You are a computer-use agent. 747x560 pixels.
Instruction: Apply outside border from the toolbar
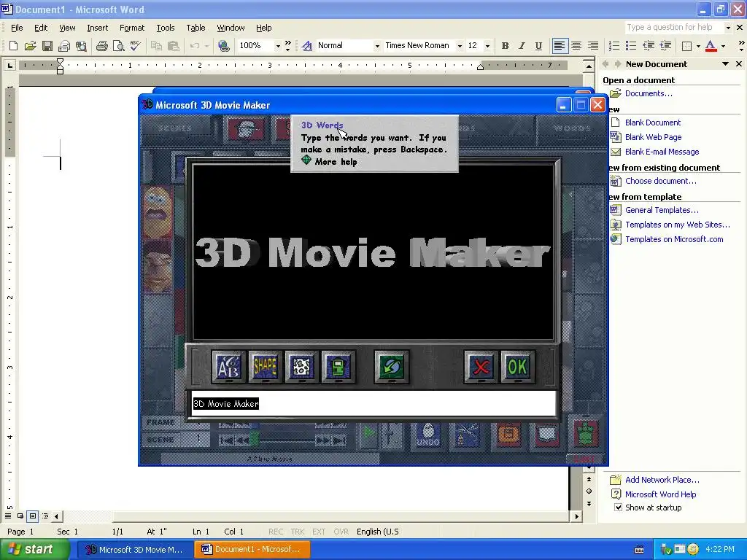(686, 46)
